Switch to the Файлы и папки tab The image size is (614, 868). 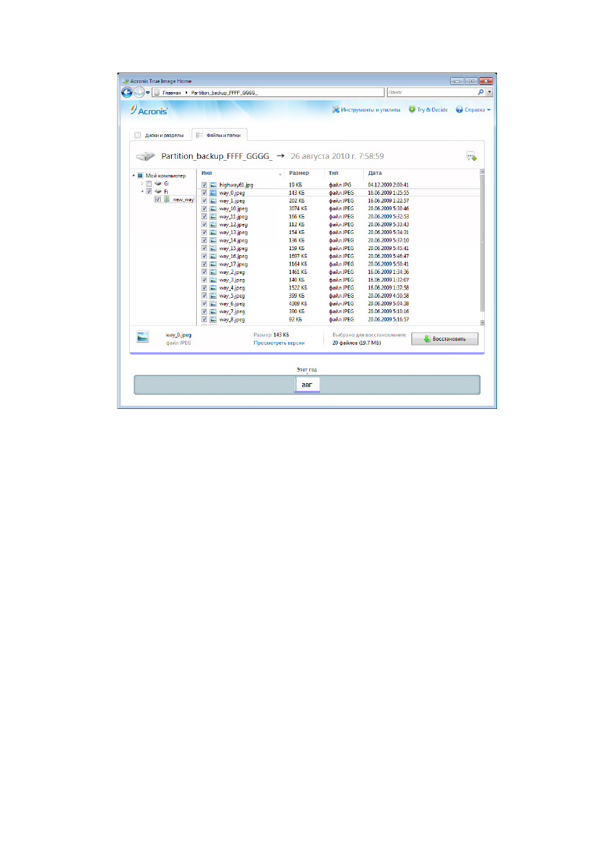tap(219, 135)
